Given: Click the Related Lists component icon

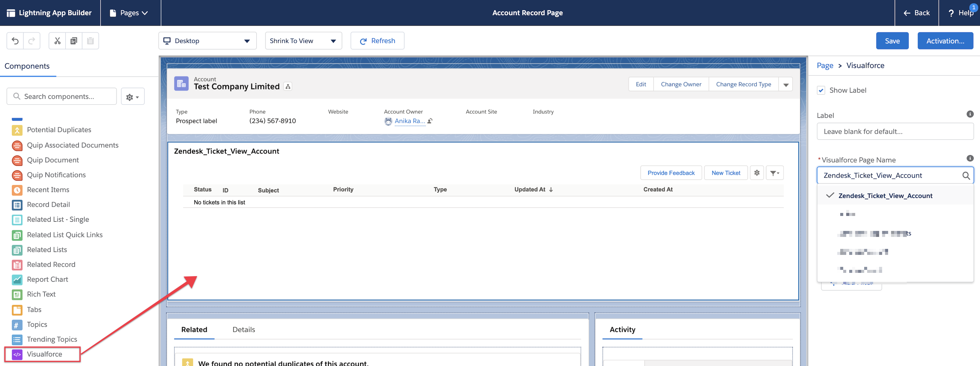Looking at the screenshot, I should click(17, 250).
